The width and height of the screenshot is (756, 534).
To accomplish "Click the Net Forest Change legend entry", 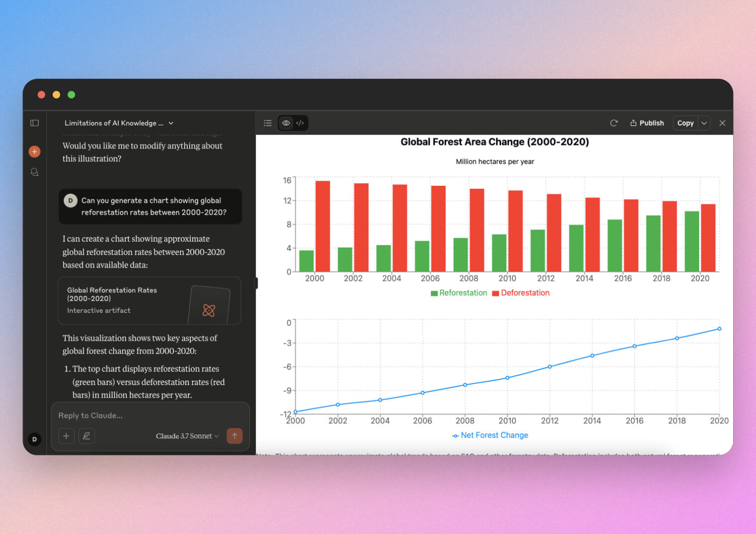I will click(490, 435).
